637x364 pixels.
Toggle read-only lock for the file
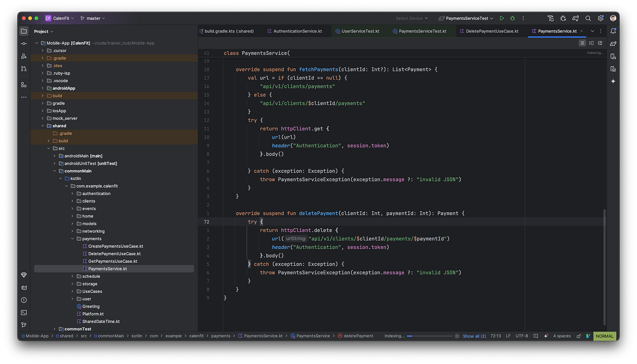579,336
